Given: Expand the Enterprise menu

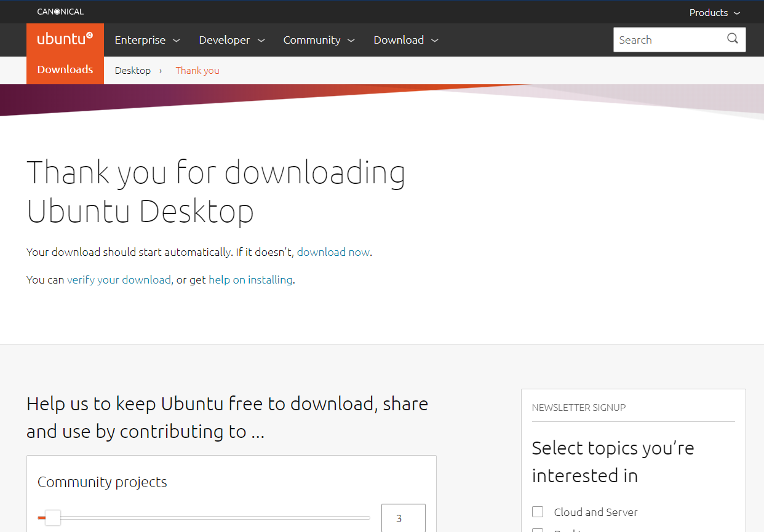Looking at the screenshot, I should pyautogui.click(x=147, y=40).
